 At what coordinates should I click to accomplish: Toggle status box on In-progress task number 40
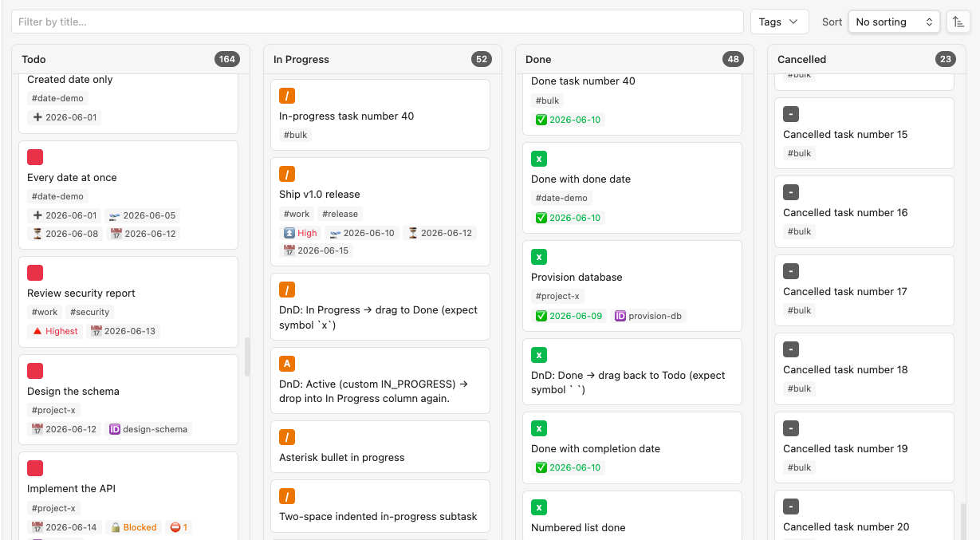[287, 96]
